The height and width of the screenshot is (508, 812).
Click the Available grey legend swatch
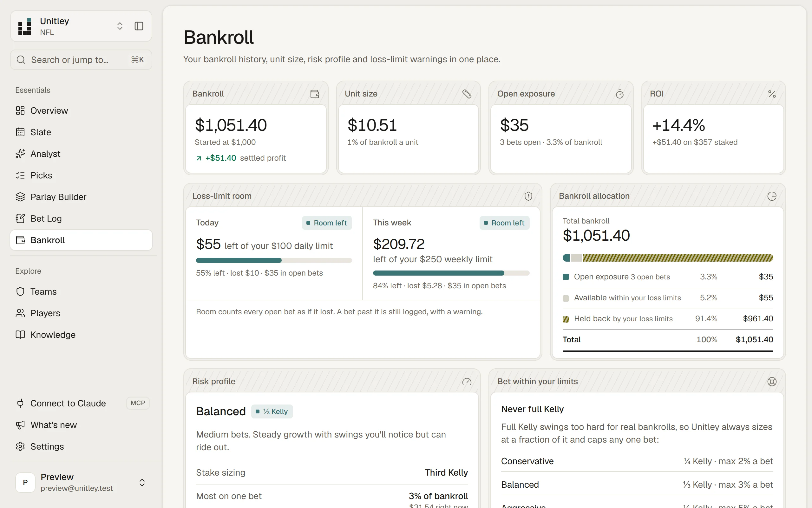pos(566,298)
